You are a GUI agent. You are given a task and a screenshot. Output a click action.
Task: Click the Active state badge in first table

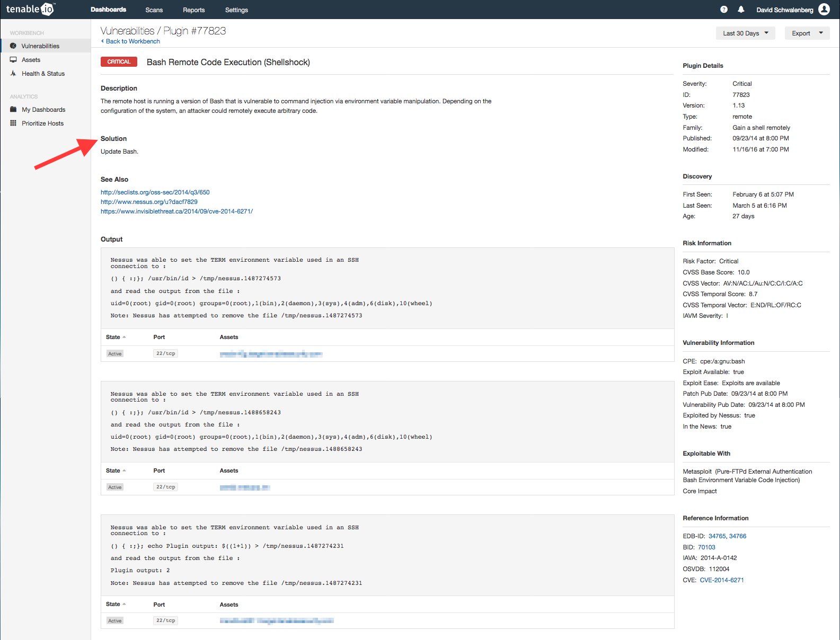coord(115,354)
